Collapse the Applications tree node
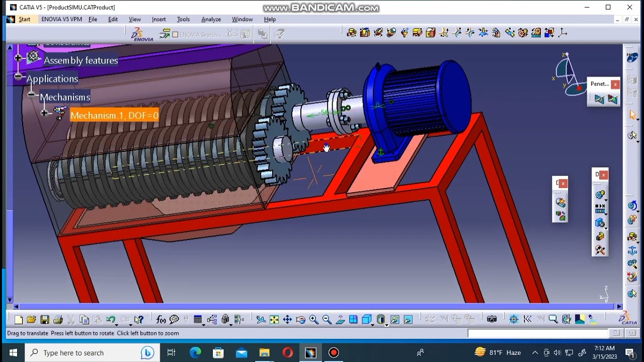This screenshot has width=644, height=362. tap(19, 76)
